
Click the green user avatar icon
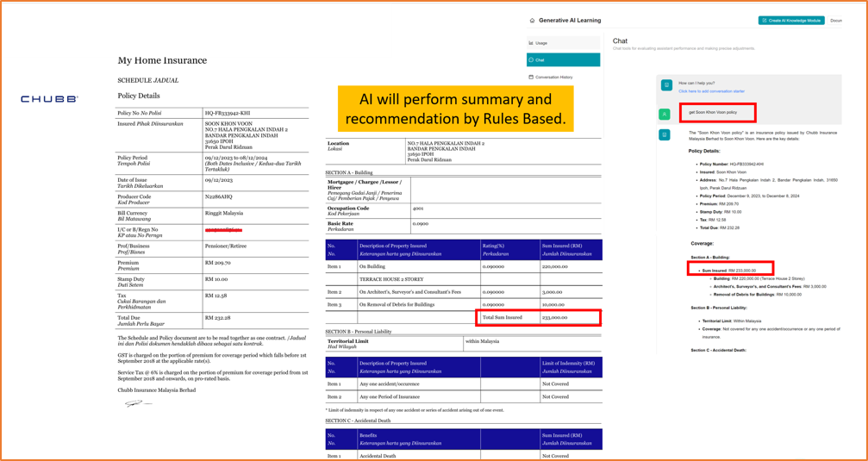click(x=665, y=113)
